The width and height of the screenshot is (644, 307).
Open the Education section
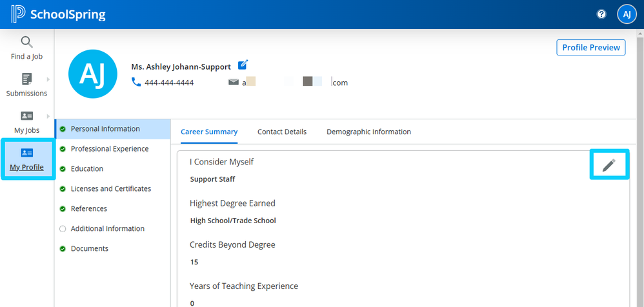pos(86,169)
